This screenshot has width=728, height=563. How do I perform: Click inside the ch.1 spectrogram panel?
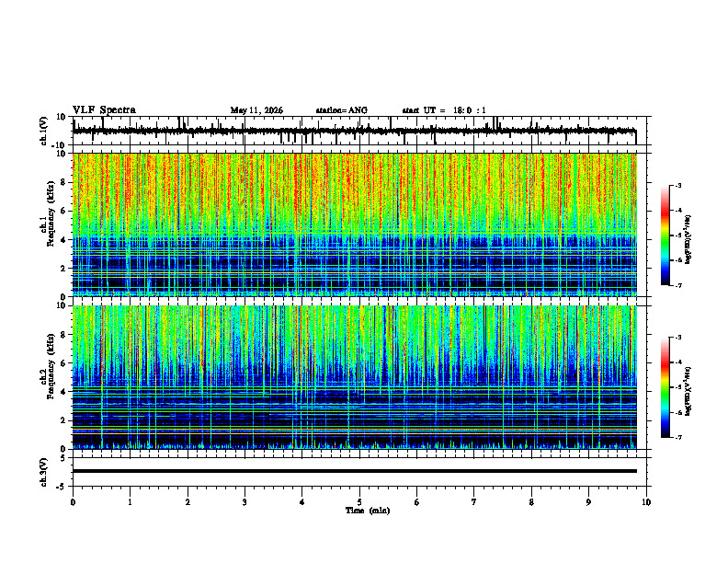coord(355,224)
